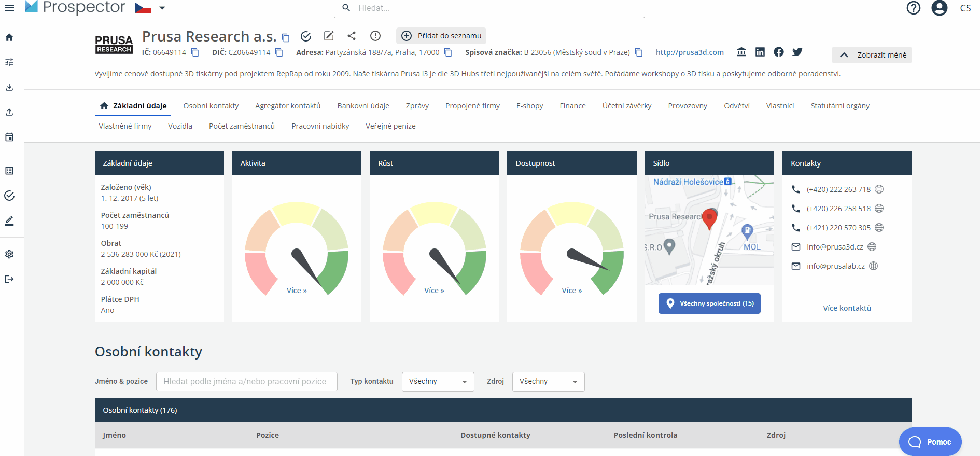
Task: Open the Účetní závěrky tab
Action: pyautogui.click(x=627, y=106)
